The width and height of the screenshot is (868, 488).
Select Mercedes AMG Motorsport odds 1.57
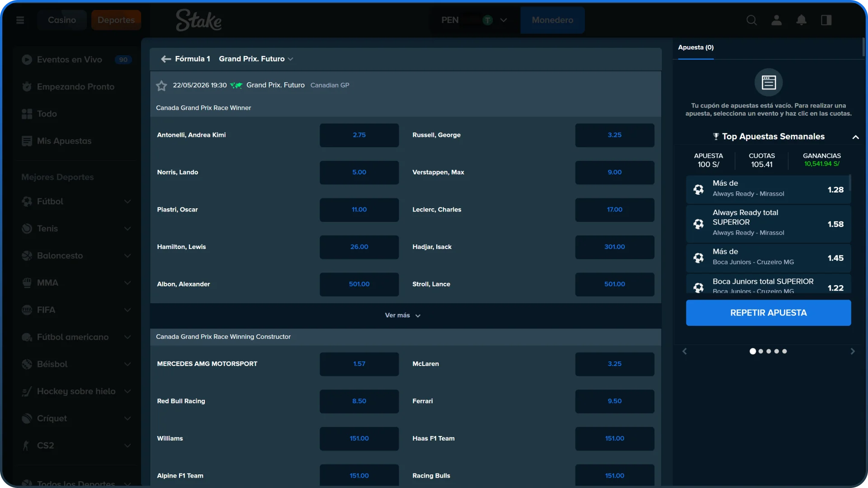(x=359, y=364)
